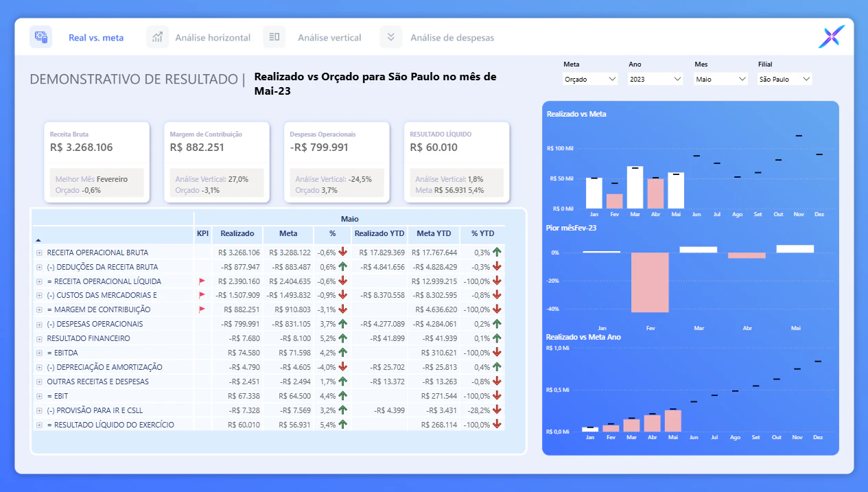Expand the Outras Receitas e Despesas row
Viewport: 868px width, 492px height.
pos(40,382)
